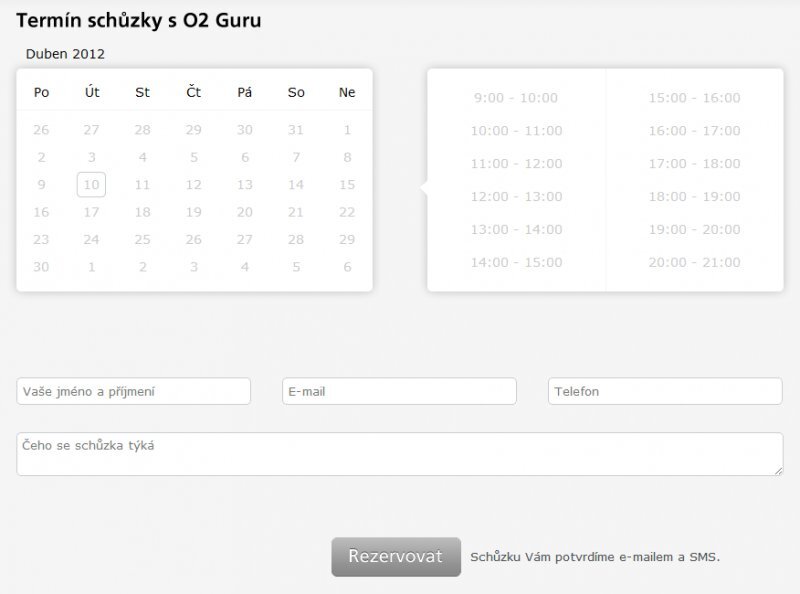Pick date 15 in the Ne column

click(x=347, y=184)
